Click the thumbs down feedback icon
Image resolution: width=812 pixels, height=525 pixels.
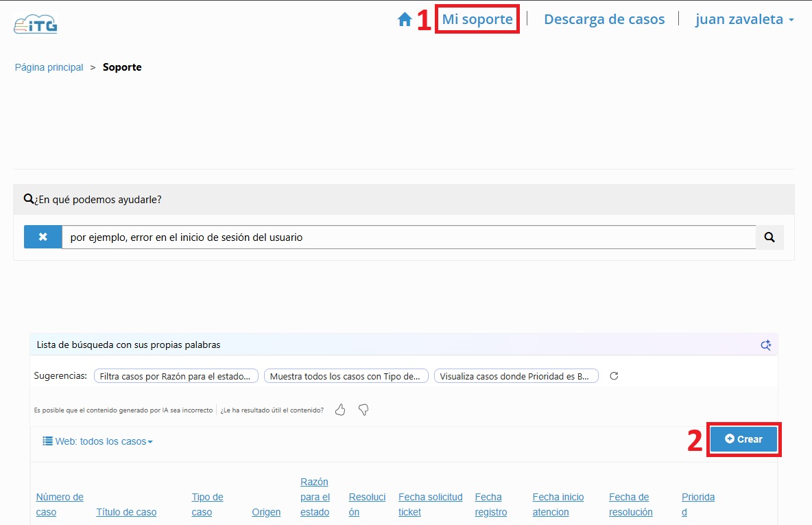(363, 410)
